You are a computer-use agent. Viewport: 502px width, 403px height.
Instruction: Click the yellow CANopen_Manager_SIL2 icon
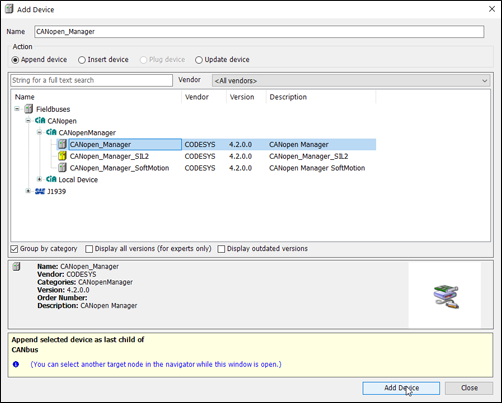pyautogui.click(x=62, y=156)
